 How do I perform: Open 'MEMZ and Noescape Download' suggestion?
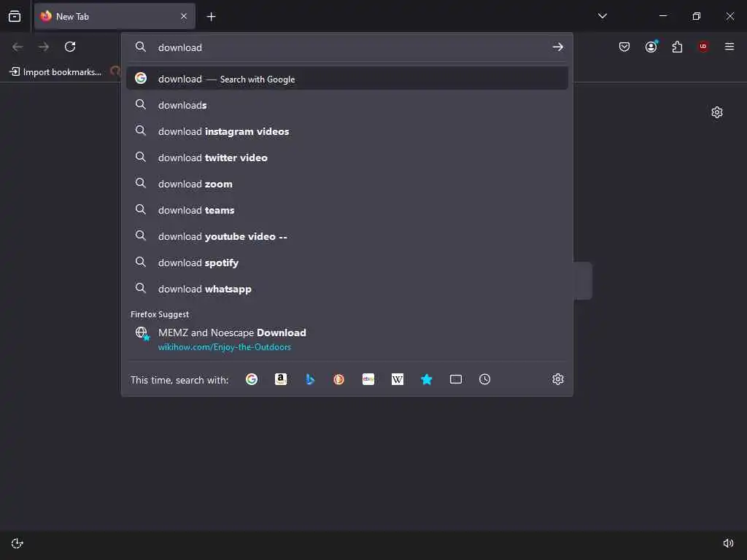tap(347, 339)
